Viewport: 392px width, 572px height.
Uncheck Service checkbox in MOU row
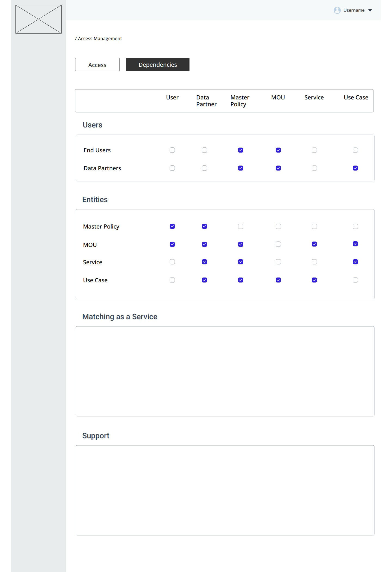314,244
